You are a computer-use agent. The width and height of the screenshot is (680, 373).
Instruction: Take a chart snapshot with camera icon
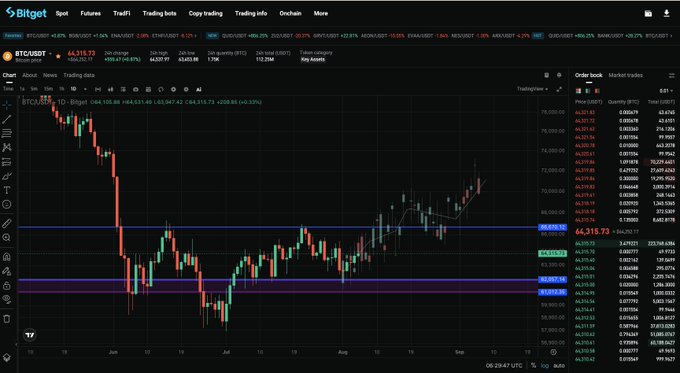click(136, 89)
